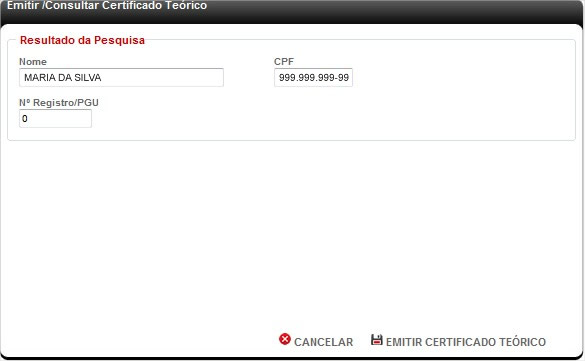Click the red cancel X icon
Image resolution: width=585 pixels, height=361 pixels.
(x=285, y=339)
